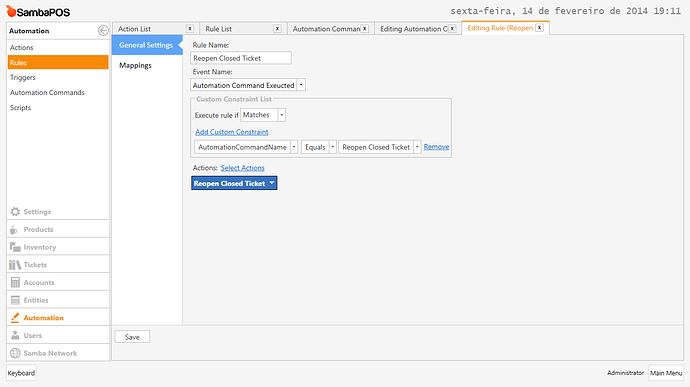Click the Automation pencil icon
The image size is (690, 387).
15,317
